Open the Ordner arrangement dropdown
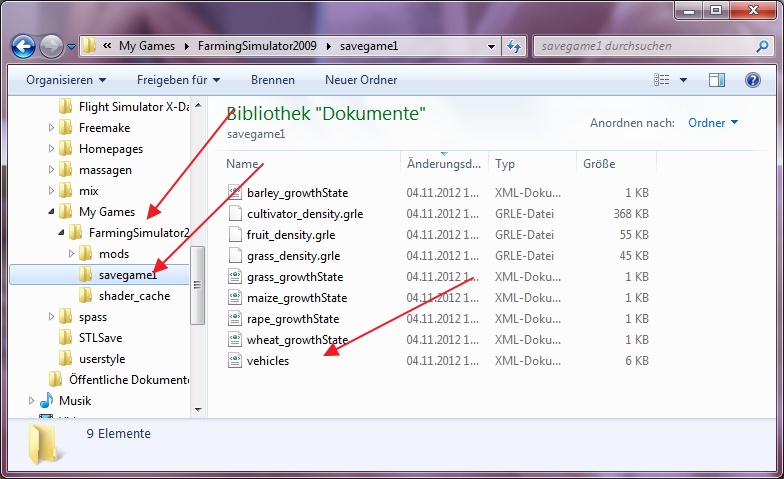The height and width of the screenshot is (479, 784). (x=713, y=123)
